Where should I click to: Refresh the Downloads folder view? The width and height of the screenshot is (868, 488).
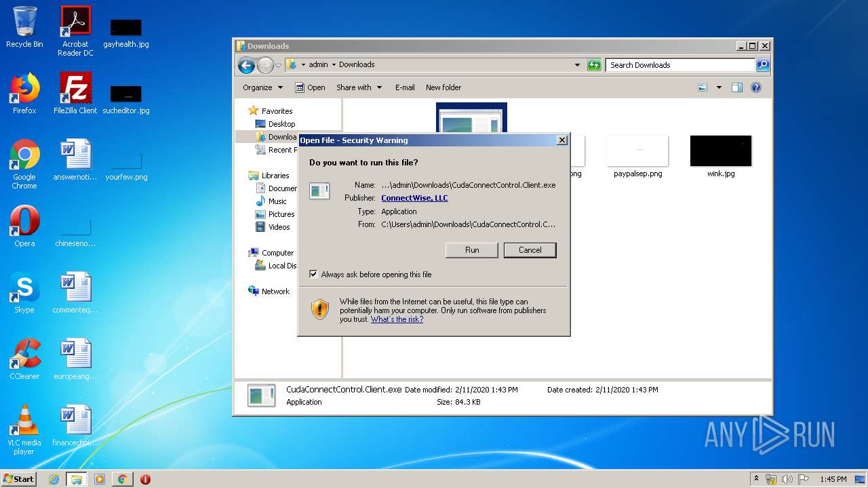[x=594, y=65]
